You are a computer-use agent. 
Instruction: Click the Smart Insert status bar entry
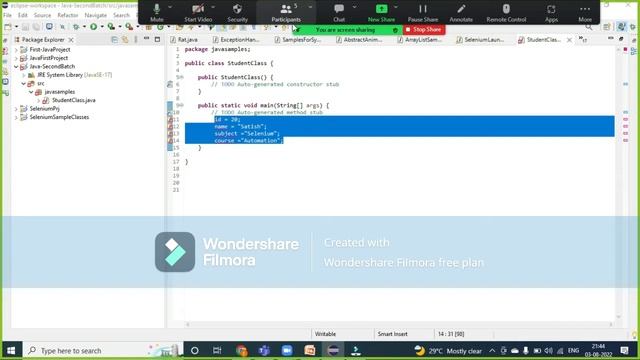pos(393,334)
